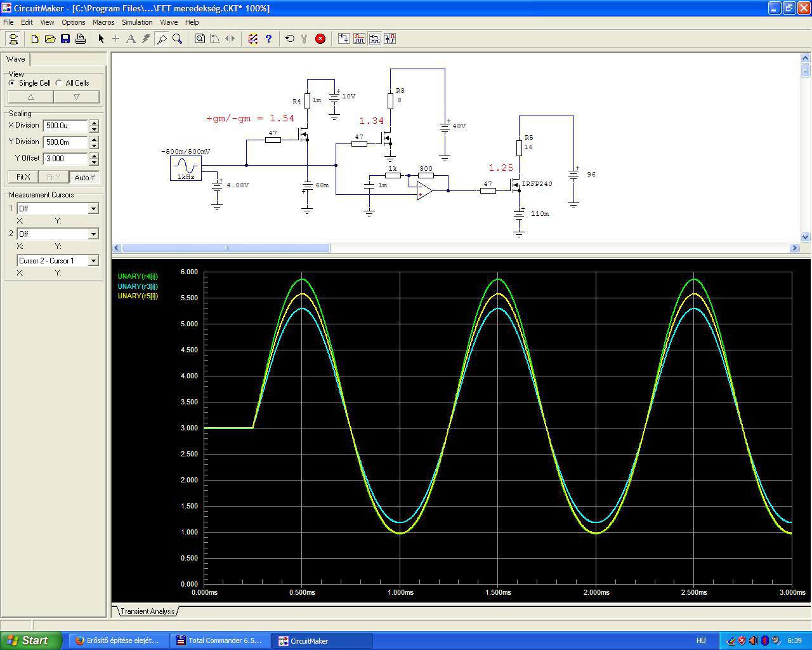
Task: Select the Arrow pointer tool
Action: click(x=101, y=39)
